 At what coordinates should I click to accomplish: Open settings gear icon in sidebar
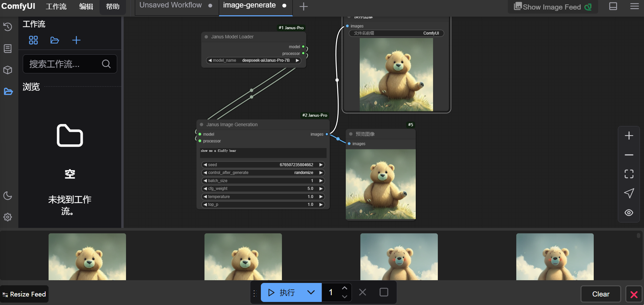(7, 217)
